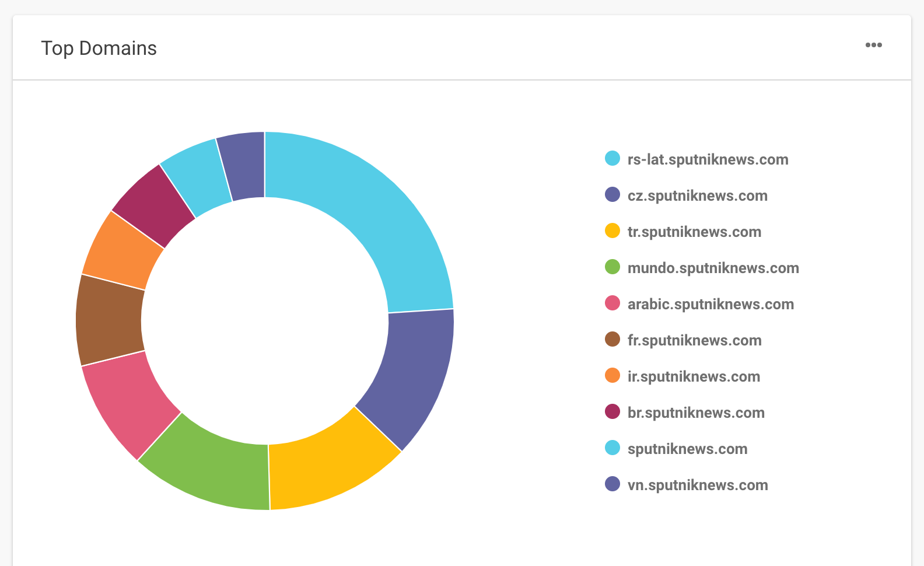Screen dimensions: 924x566
Task: Toggle tr.sputniknews.com legend label
Action: 694,232
